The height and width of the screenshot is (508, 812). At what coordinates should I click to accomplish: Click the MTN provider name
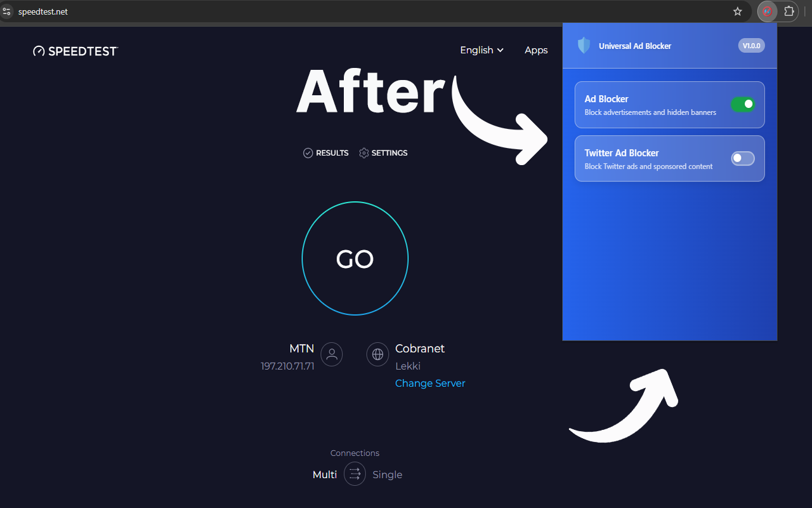[302, 349]
